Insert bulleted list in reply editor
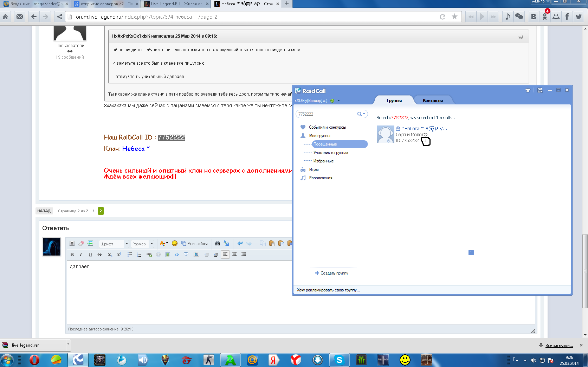This screenshot has width=588, height=367. pyautogui.click(x=130, y=255)
